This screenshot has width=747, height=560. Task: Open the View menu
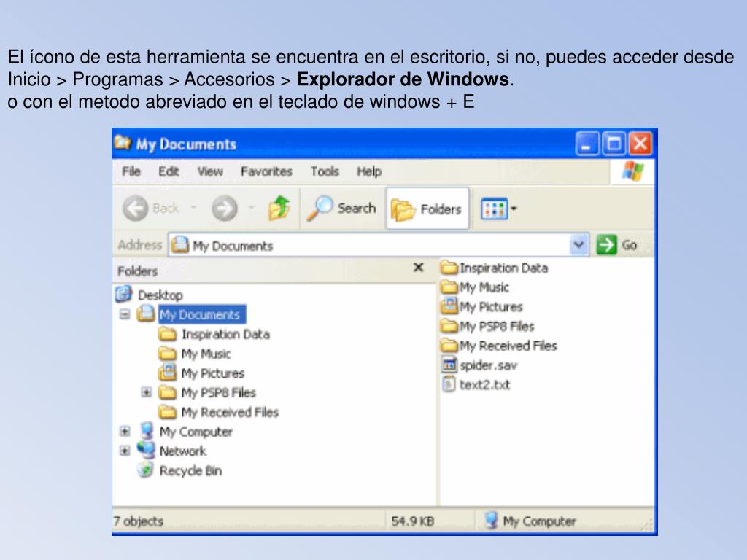point(210,171)
